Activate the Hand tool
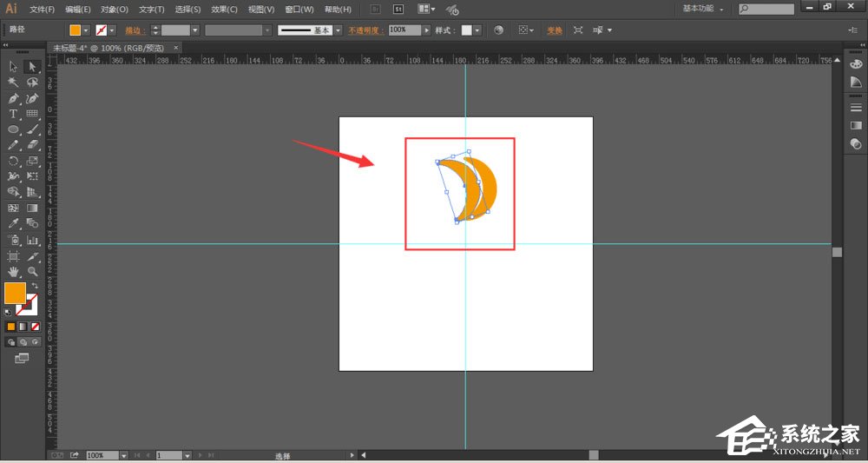The height and width of the screenshot is (463, 868). point(14,271)
